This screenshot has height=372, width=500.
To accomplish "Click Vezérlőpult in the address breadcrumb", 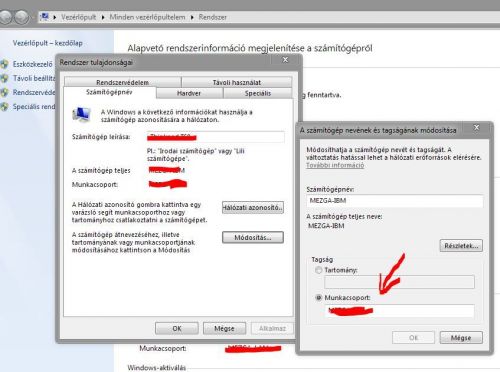I will (x=78, y=17).
